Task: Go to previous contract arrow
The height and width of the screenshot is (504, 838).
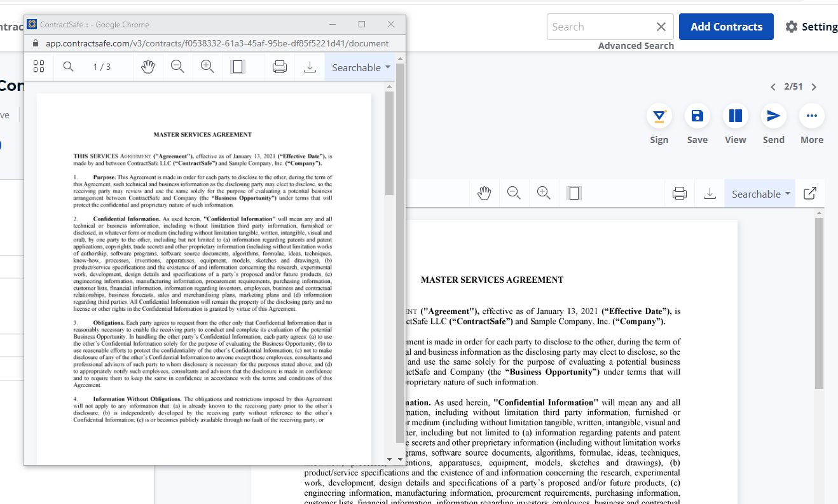Action: [773, 87]
